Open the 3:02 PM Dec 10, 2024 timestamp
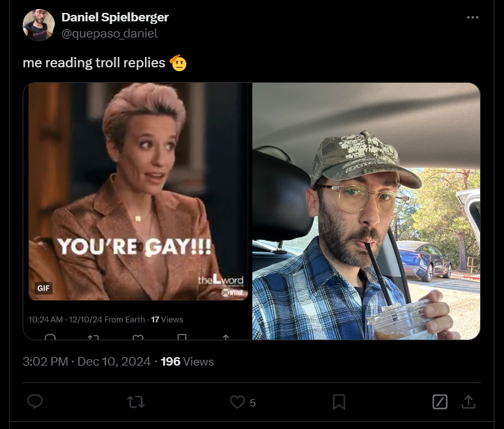The image size is (504, 429). tap(87, 362)
